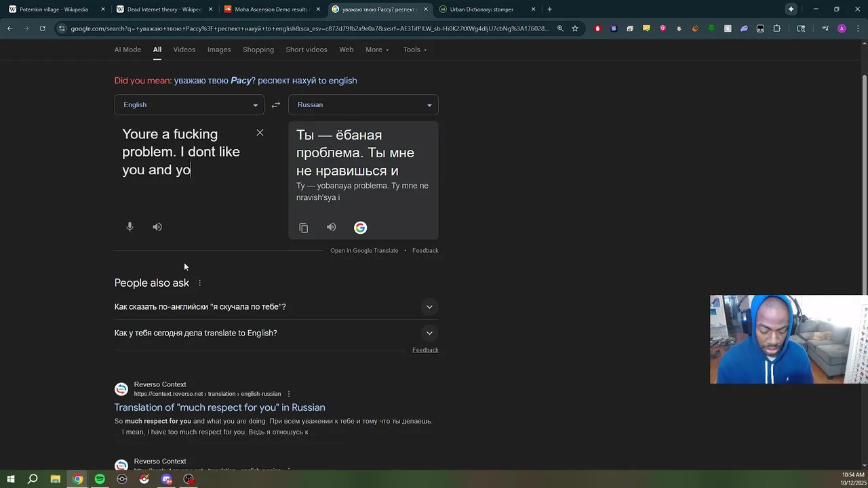Viewport: 868px width, 488px height.
Task: Click the context.reverso.net URL breadcrumb
Action: 208,394
